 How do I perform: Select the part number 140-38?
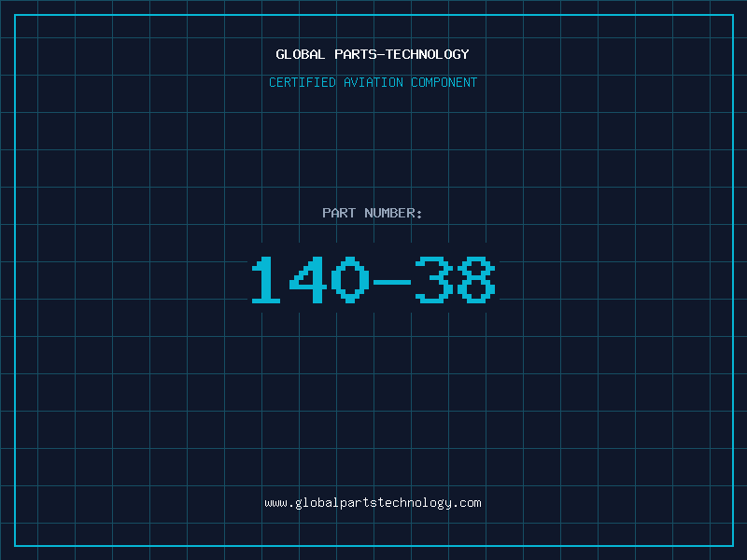click(x=373, y=279)
